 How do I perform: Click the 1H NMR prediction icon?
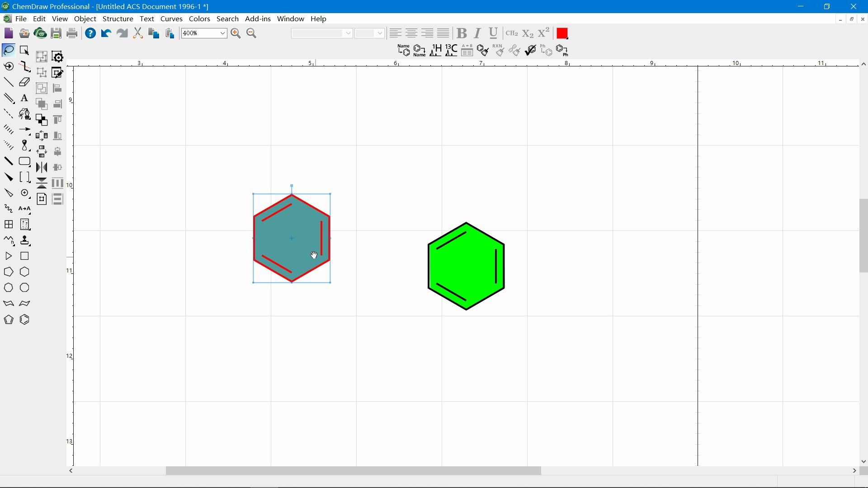click(436, 50)
